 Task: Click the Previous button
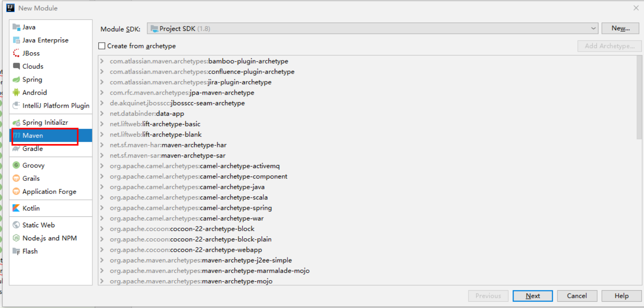488,296
